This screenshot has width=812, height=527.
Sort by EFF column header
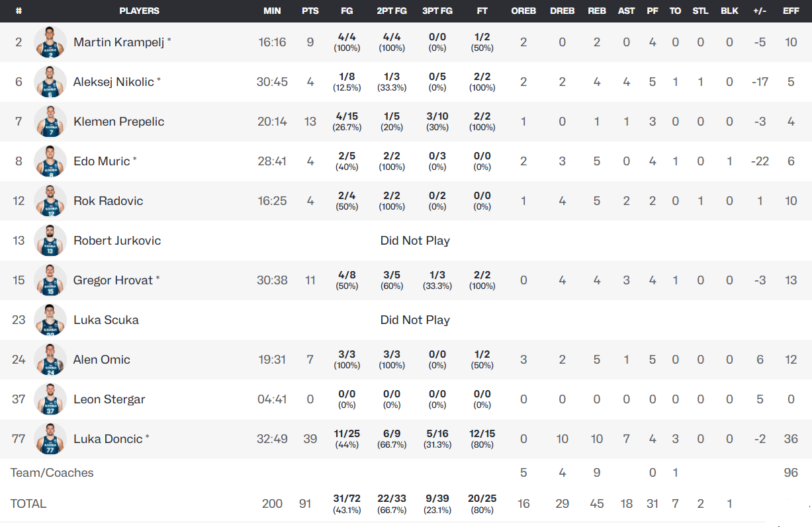[x=791, y=11]
